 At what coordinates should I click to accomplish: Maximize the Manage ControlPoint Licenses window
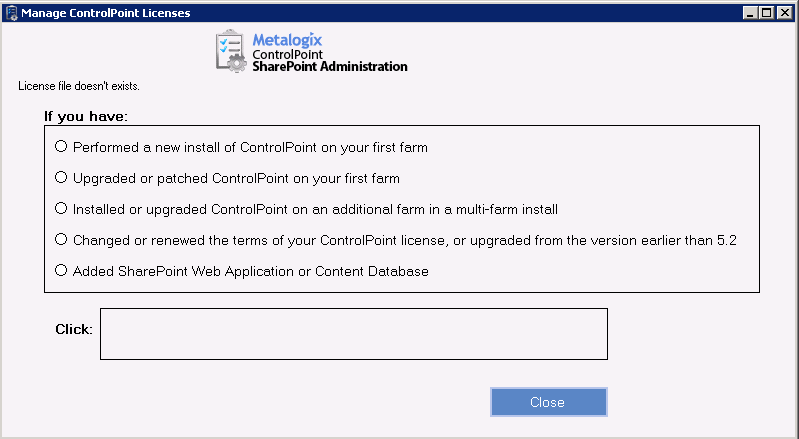tap(766, 13)
